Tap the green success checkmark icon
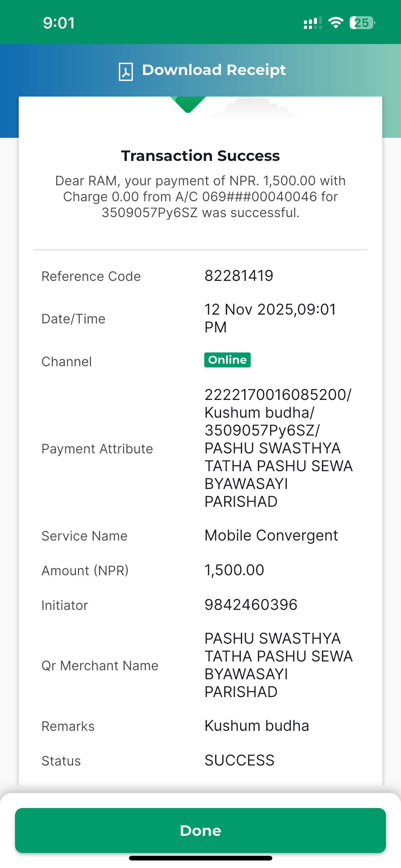401x868 pixels. (x=188, y=104)
